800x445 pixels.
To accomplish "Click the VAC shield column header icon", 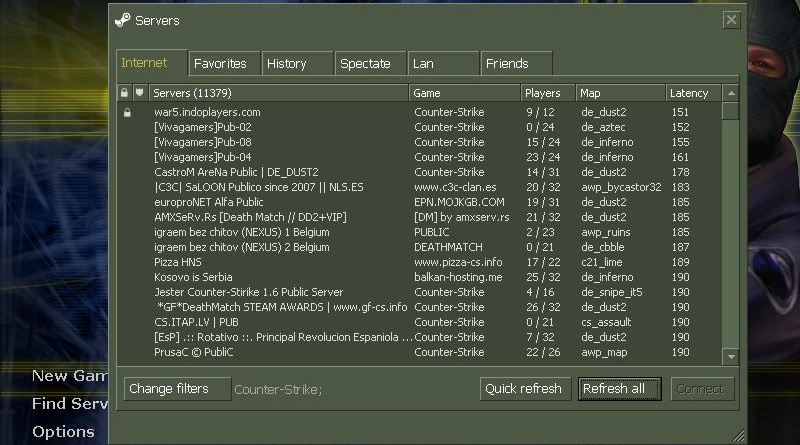I will 140,93.
